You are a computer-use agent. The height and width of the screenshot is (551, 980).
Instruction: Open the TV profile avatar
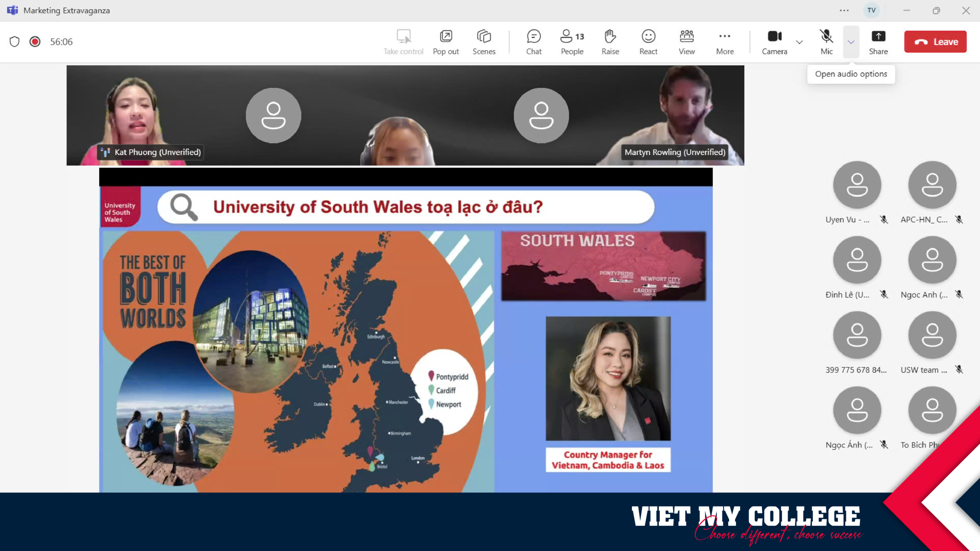point(872,10)
